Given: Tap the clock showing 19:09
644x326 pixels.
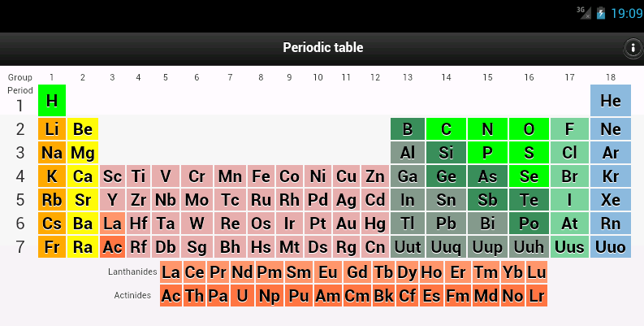Looking at the screenshot, I should [x=626, y=13].
